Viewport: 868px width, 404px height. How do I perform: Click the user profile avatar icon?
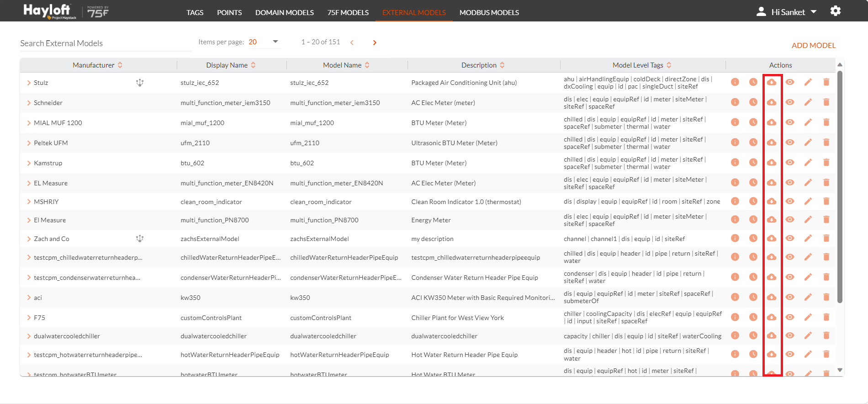point(761,12)
